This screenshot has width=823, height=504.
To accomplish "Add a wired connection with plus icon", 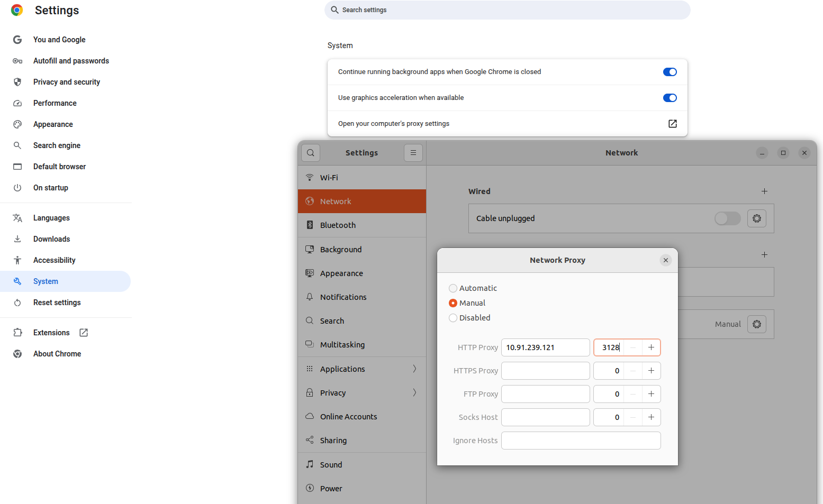I will [764, 191].
